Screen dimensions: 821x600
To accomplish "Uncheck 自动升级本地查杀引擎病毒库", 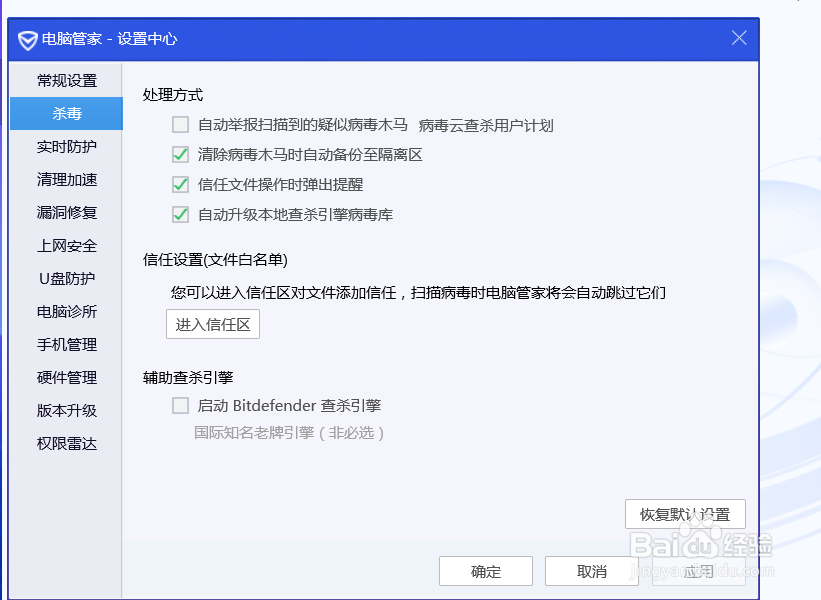I will (181, 215).
